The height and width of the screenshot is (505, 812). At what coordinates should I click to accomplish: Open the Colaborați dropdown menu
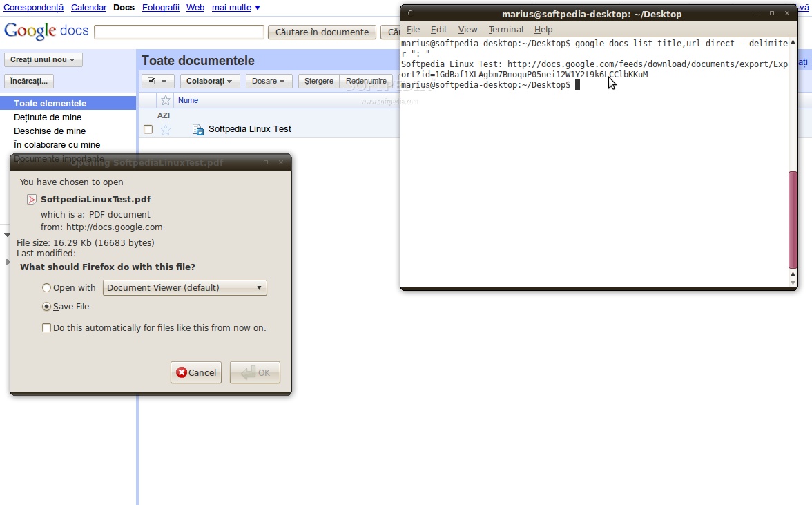coord(209,82)
